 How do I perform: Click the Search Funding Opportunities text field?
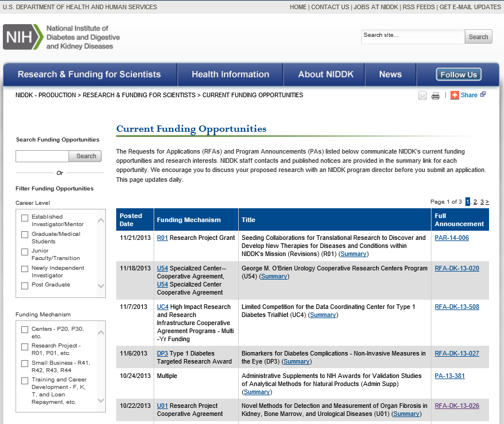click(x=42, y=156)
